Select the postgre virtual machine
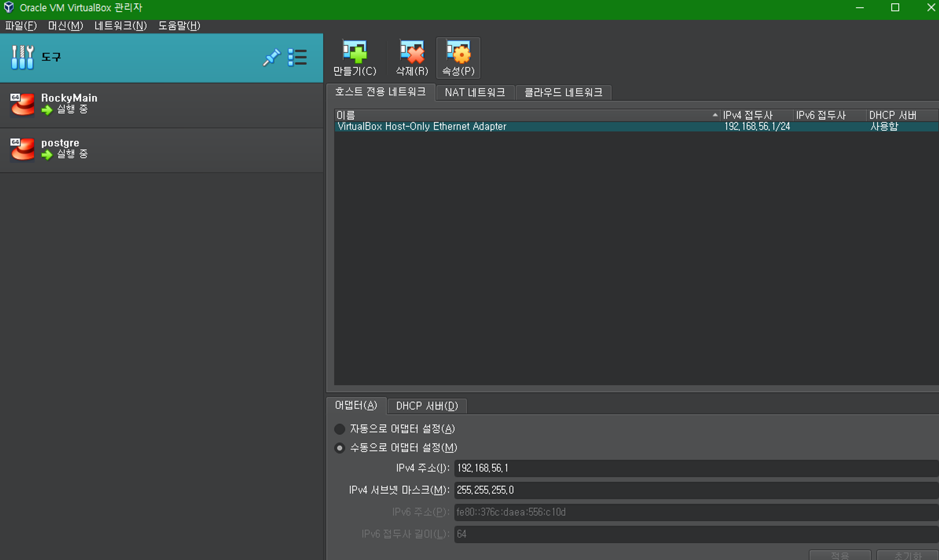Viewport: 939px width, 560px height. (162, 150)
